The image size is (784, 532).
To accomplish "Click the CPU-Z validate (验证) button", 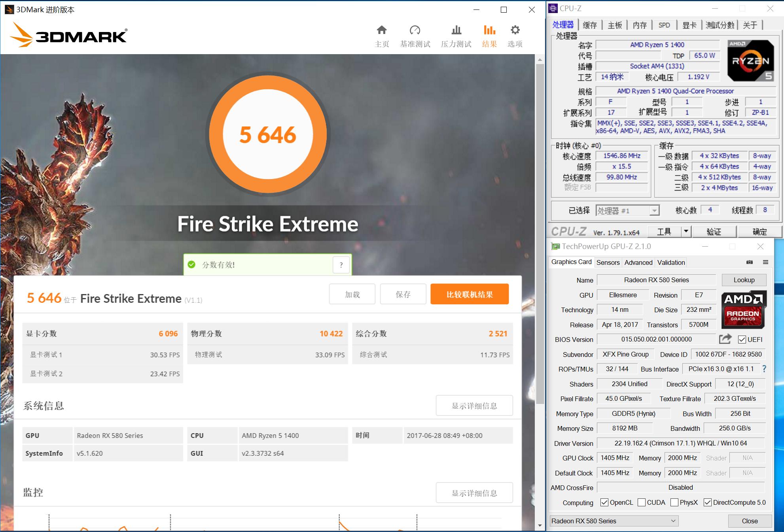I will (714, 232).
